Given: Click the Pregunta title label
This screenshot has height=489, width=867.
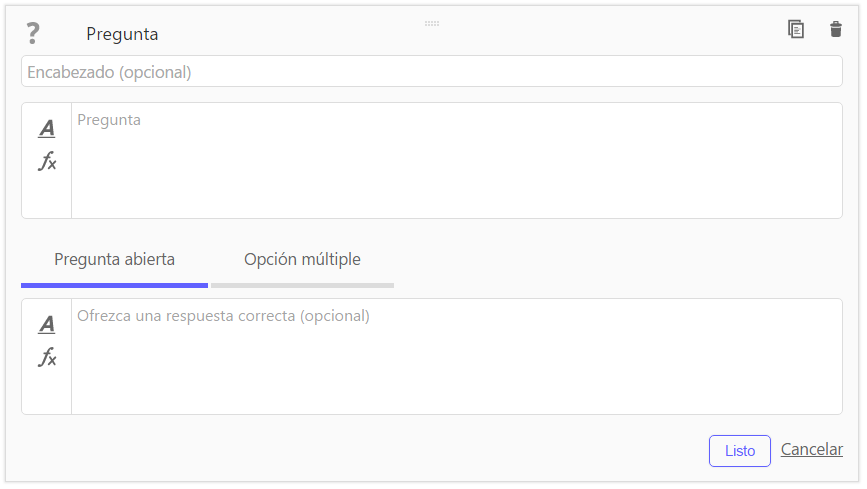Looking at the screenshot, I should (x=122, y=34).
